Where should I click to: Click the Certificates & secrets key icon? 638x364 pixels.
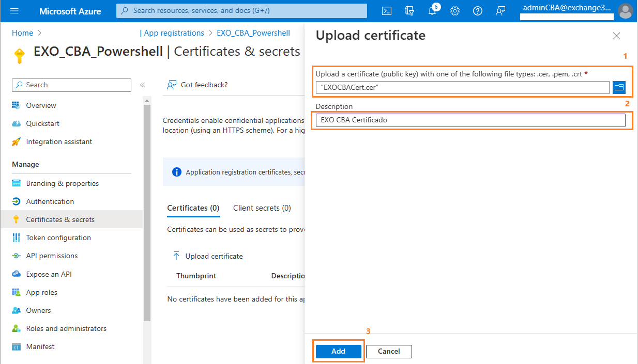16,219
